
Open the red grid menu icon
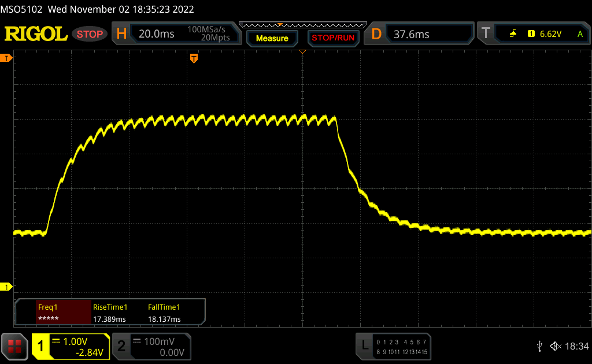point(15,346)
